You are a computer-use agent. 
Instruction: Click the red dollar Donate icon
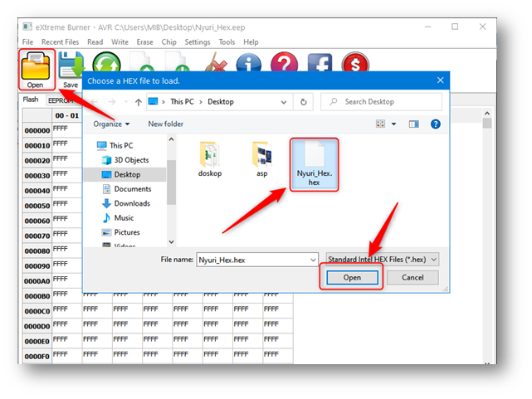click(355, 62)
